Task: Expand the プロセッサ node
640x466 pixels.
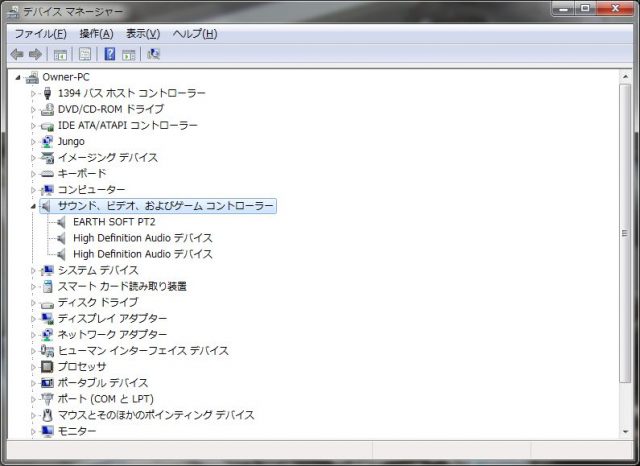Action: coord(33,367)
